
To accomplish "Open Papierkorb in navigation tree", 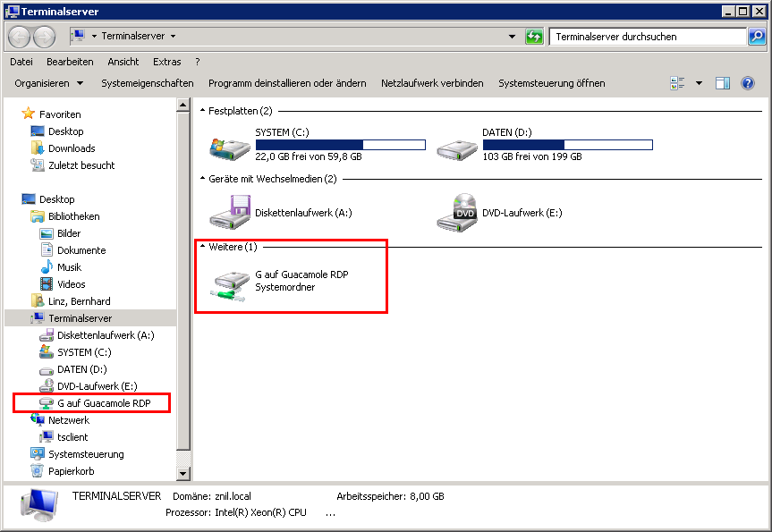I will [x=71, y=471].
